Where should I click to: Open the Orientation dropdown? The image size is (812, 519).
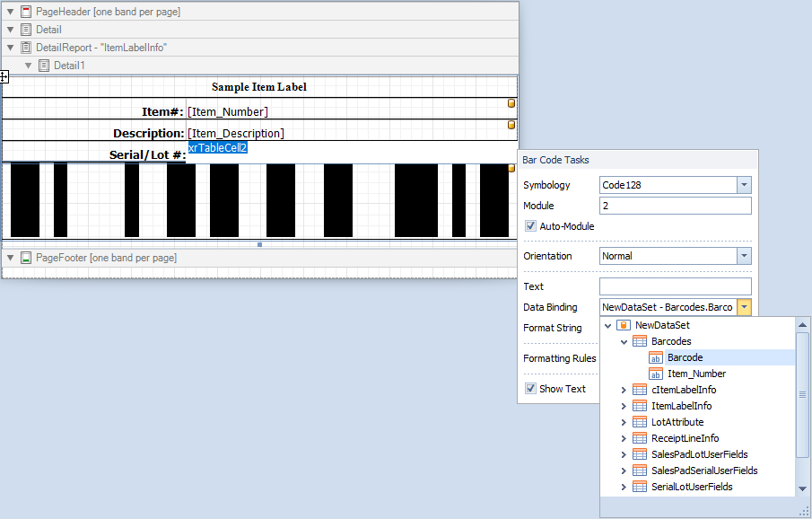click(744, 256)
